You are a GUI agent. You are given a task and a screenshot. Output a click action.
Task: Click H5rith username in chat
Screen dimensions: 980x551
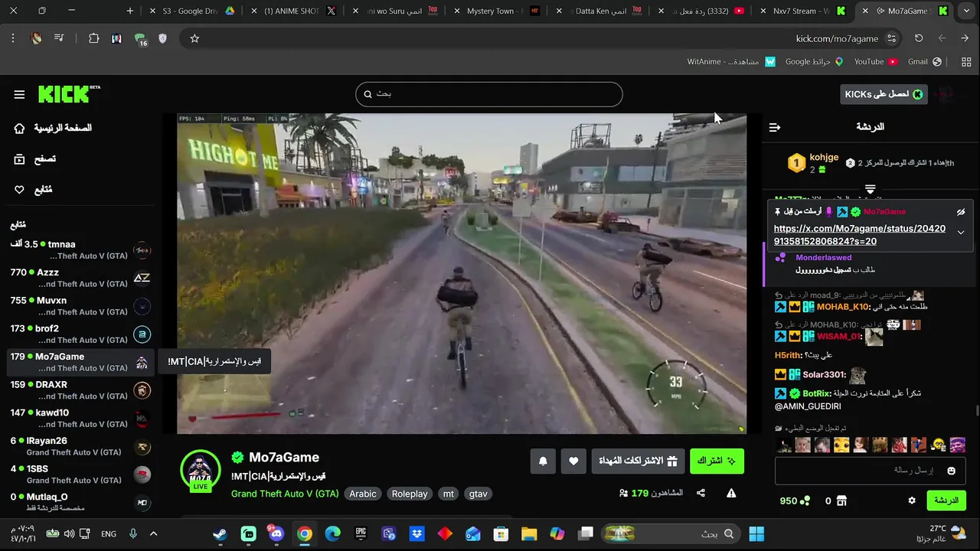789,356
